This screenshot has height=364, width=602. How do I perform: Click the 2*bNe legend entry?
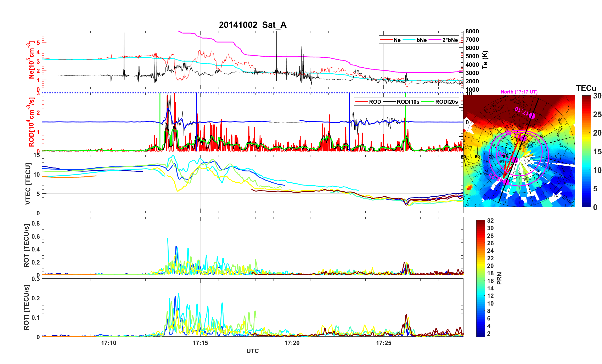(450, 40)
